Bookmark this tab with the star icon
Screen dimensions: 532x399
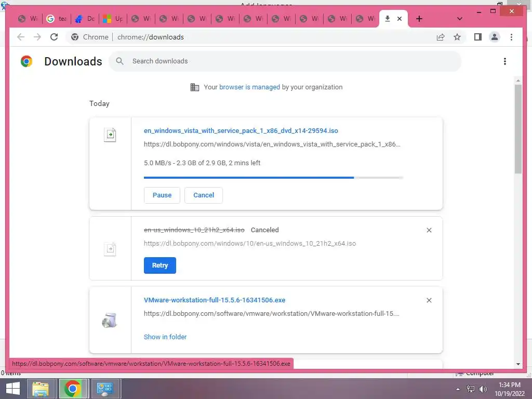point(457,37)
